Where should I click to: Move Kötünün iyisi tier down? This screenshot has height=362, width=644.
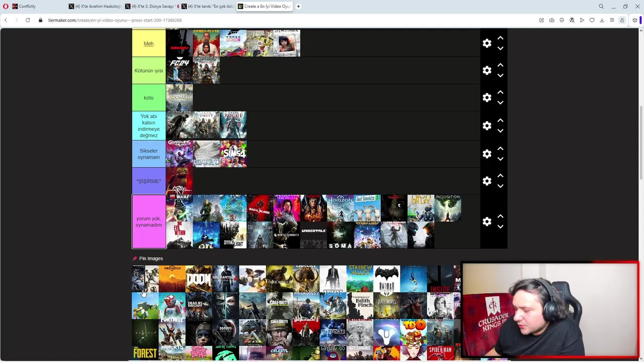(500, 75)
